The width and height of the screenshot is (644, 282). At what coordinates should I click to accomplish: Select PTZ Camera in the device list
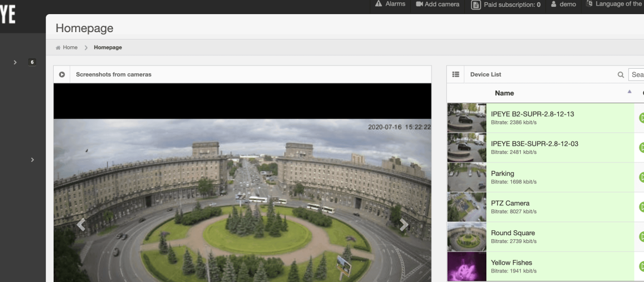(x=510, y=203)
